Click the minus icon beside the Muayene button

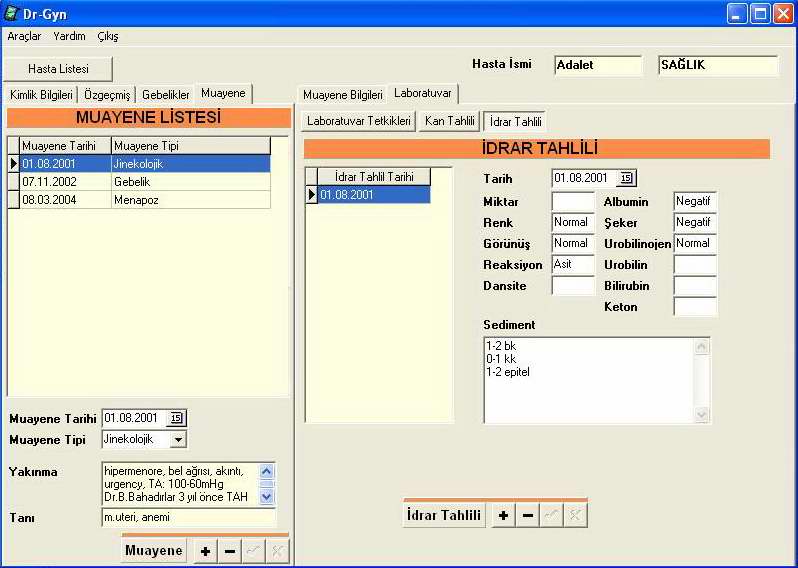(230, 551)
